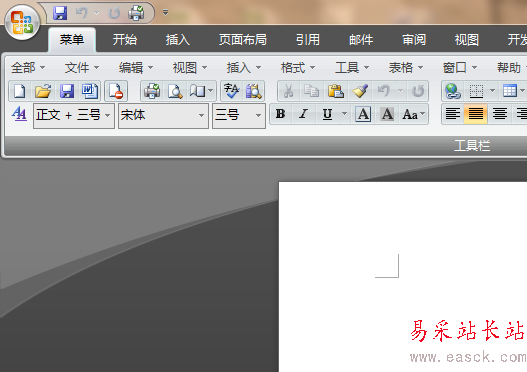The image size is (527, 372).
Task: Toggle character shading A icon
Action: pyautogui.click(x=387, y=114)
